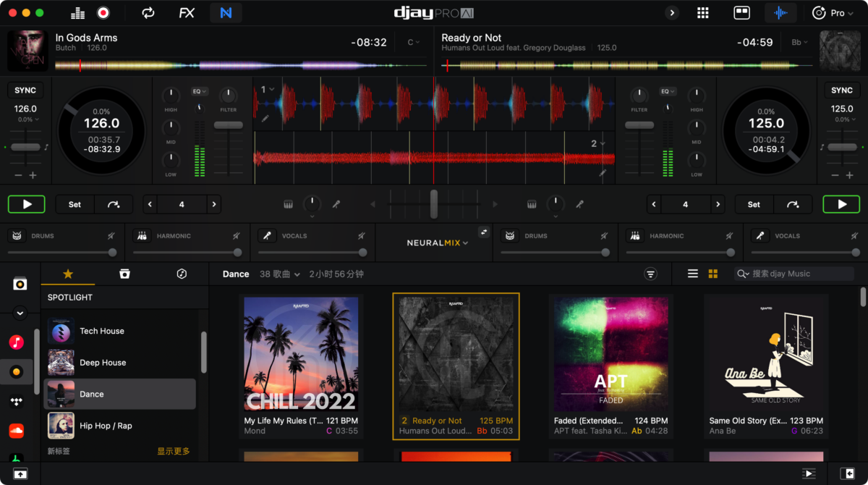Toggle the Neural Mix N button
Screen dimensions: 868x485
tap(226, 13)
